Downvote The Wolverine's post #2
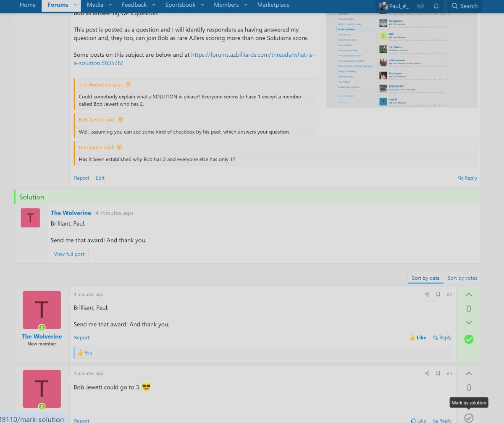The height and width of the screenshot is (423, 504). tap(469, 323)
